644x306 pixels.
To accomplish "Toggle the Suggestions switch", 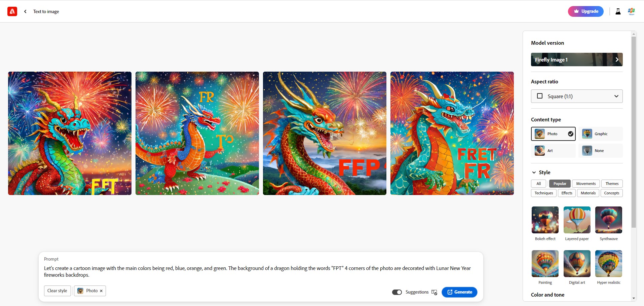I will click(x=397, y=292).
